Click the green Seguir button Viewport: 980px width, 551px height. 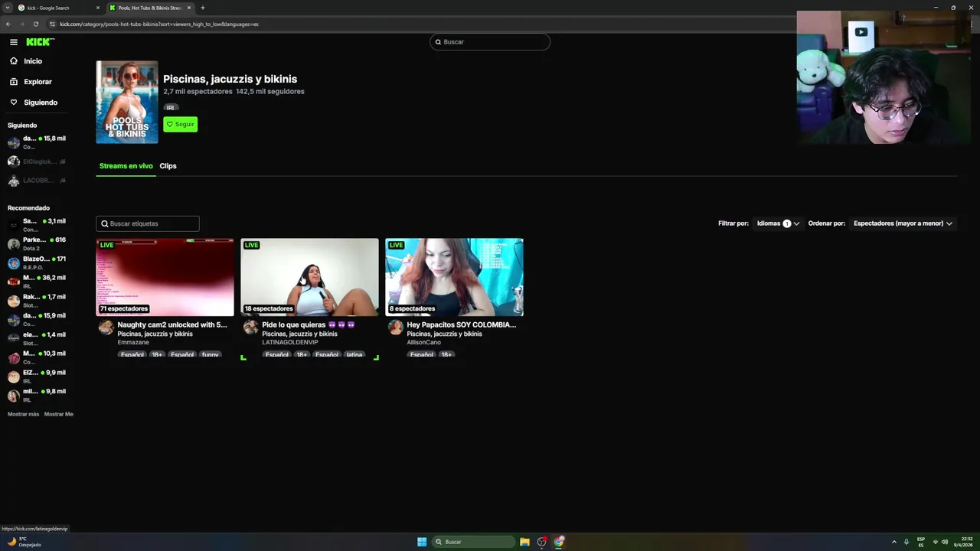tap(180, 124)
